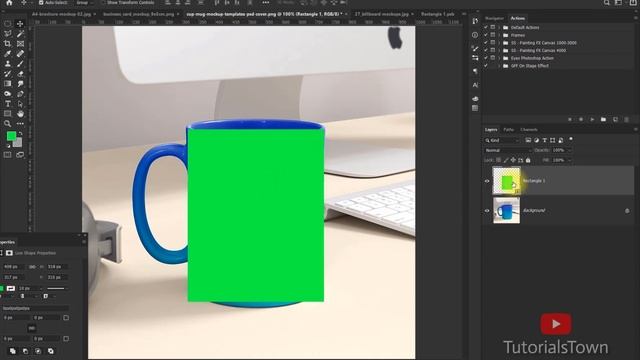Viewport: 640px width, 360px height.
Task: Select the Gradient tool
Action: tap(7, 84)
